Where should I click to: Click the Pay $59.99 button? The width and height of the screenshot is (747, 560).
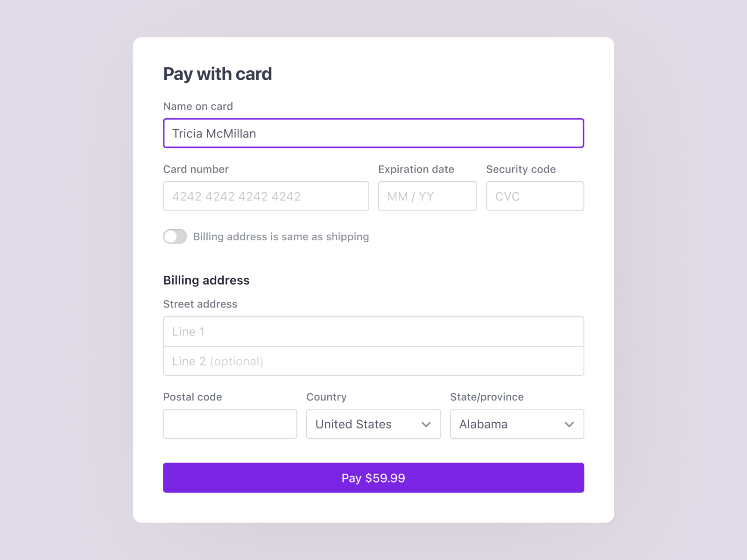click(373, 477)
